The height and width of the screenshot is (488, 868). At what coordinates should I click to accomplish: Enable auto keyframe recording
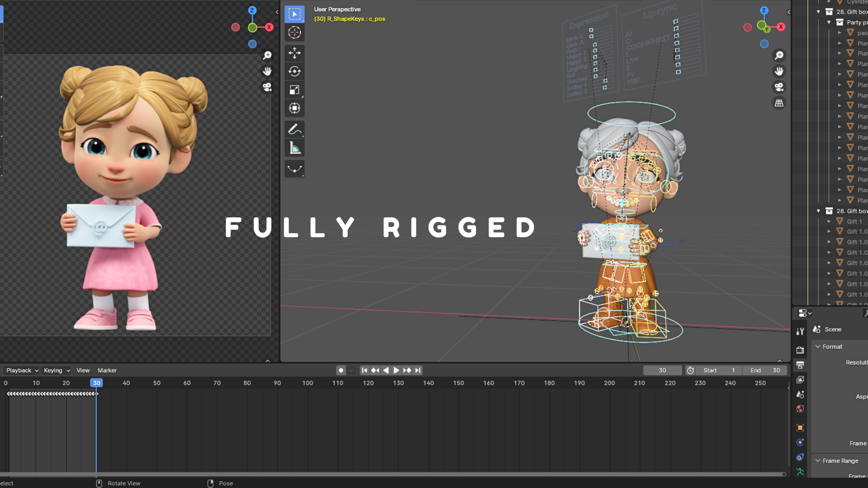pyautogui.click(x=340, y=370)
